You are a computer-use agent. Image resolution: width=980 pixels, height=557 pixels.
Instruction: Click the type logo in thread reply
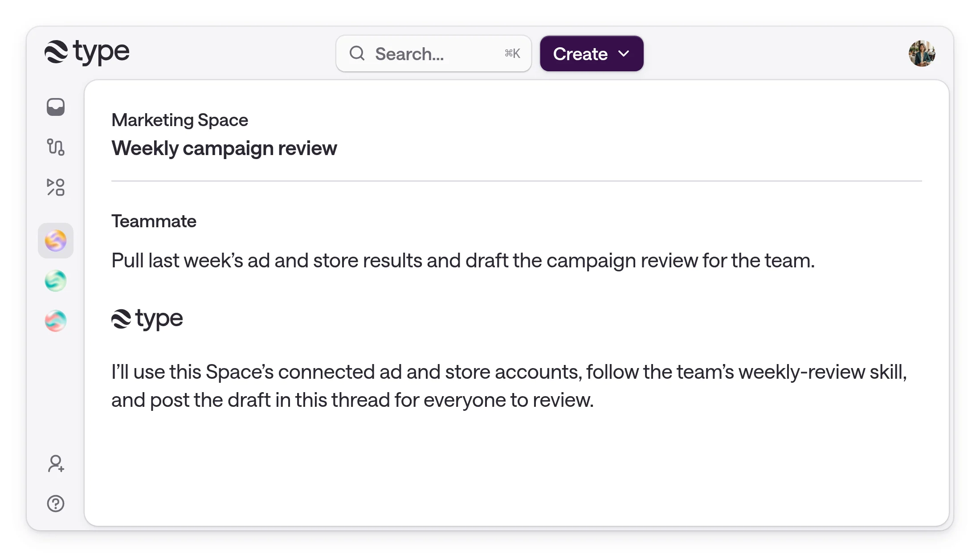[147, 319]
